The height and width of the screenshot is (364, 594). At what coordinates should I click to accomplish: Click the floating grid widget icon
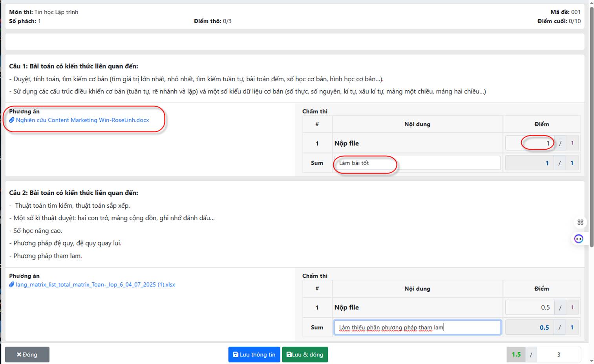coord(580,222)
